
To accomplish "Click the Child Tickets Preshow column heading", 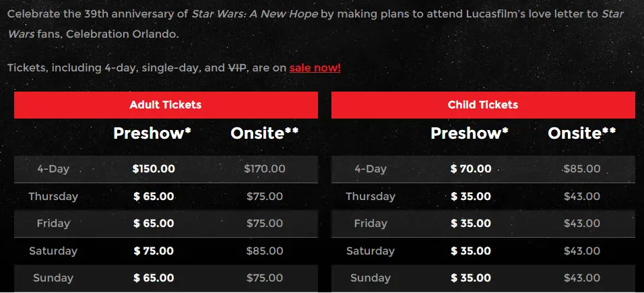I will click(470, 133).
